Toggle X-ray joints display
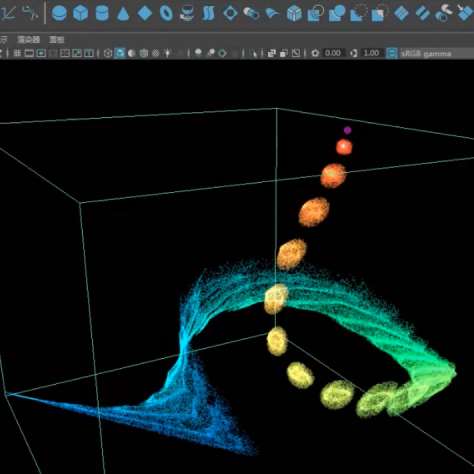The height and width of the screenshot is (474, 474). tap(296, 53)
